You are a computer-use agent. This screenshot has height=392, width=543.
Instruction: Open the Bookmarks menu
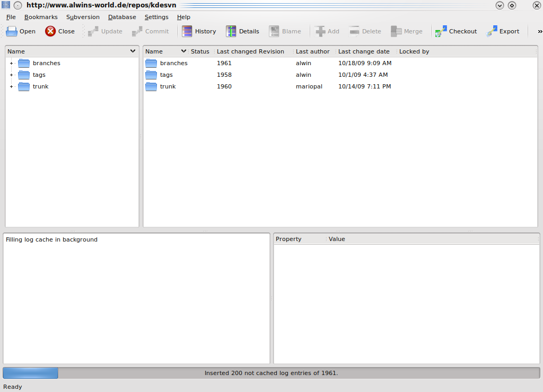click(x=41, y=17)
